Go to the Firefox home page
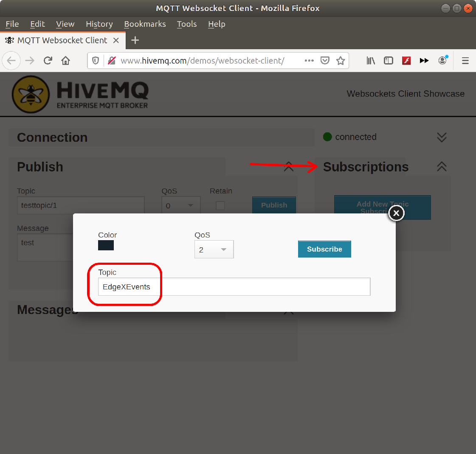The image size is (476, 454). 65,61
